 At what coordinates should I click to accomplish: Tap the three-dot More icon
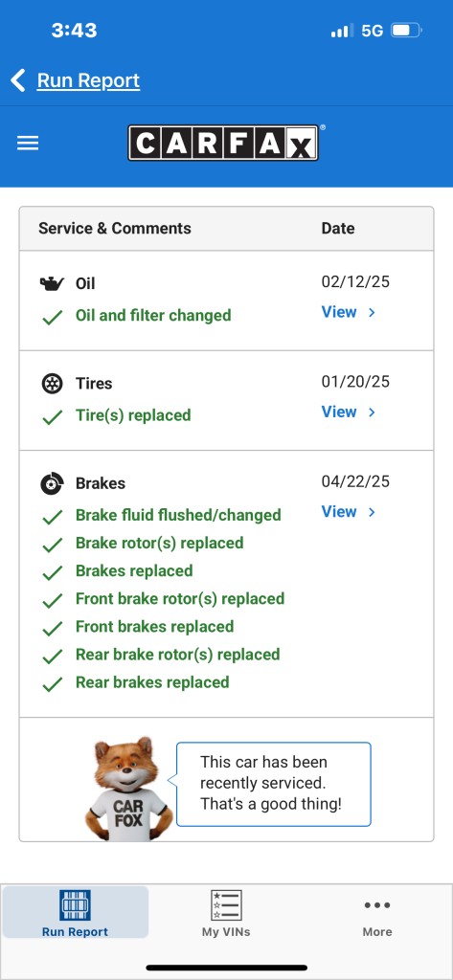(377, 905)
